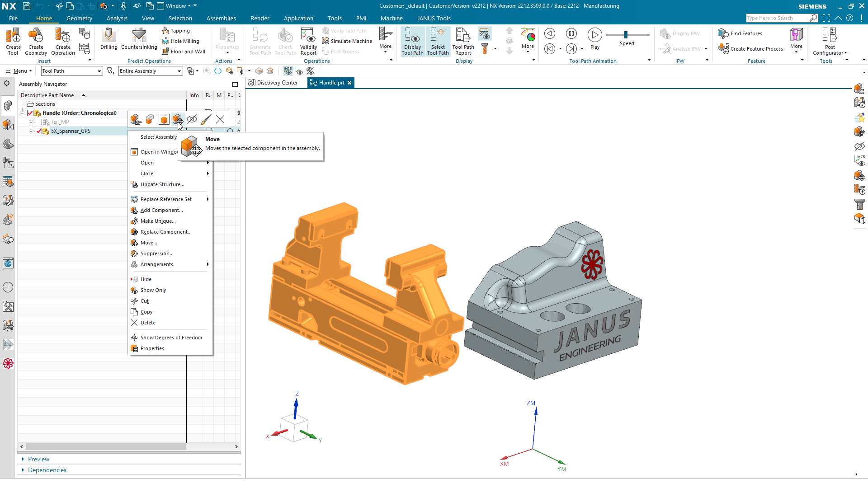
Task: Adjust the tool path animation Speed slider
Action: (x=627, y=34)
